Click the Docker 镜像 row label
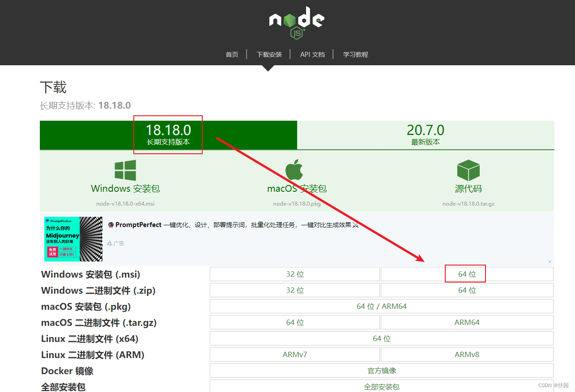The height and width of the screenshot is (392, 575). click(x=67, y=371)
